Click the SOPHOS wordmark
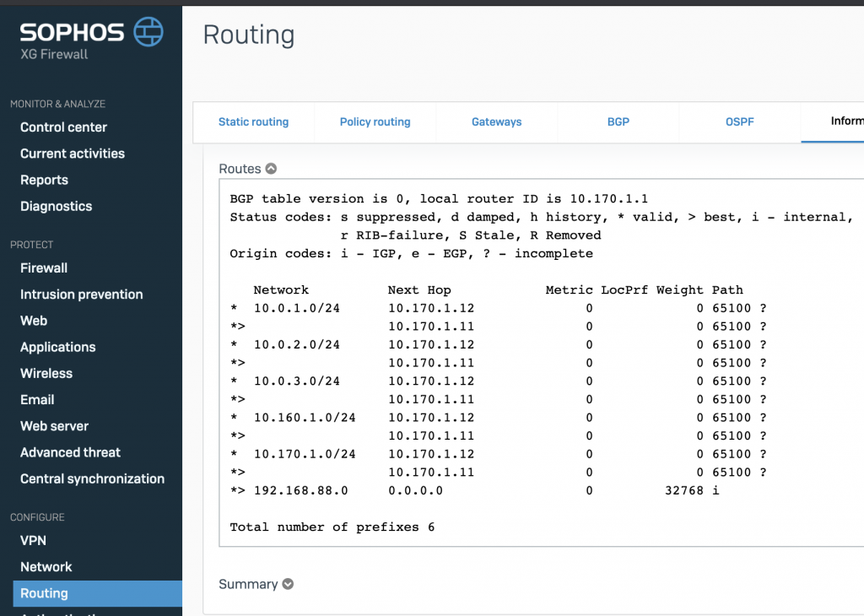Viewport: 864px width, 616px height. tap(73, 33)
